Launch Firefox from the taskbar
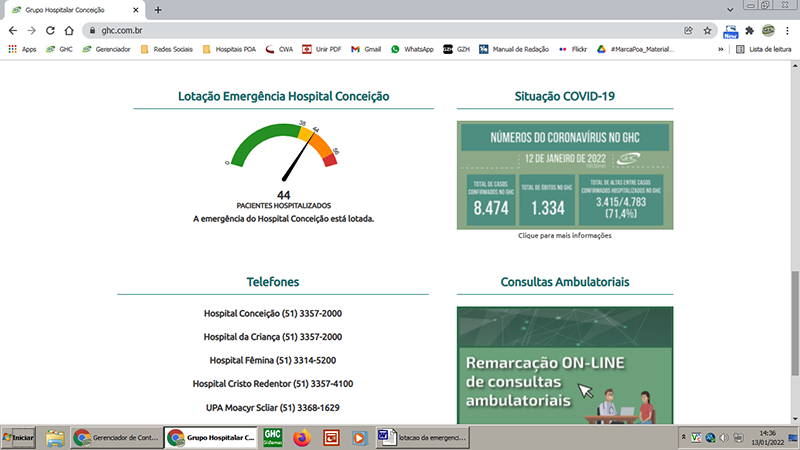Screen dimensions: 800x450 coord(300,437)
